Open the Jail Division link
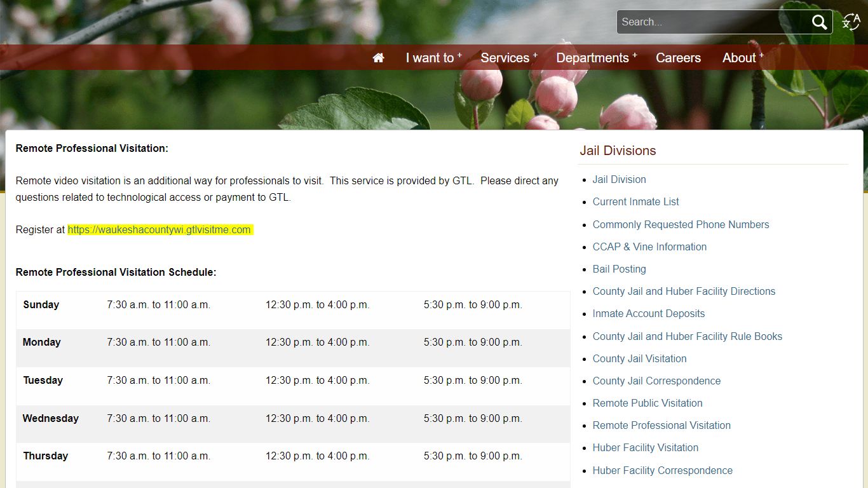868x488 pixels. click(619, 180)
